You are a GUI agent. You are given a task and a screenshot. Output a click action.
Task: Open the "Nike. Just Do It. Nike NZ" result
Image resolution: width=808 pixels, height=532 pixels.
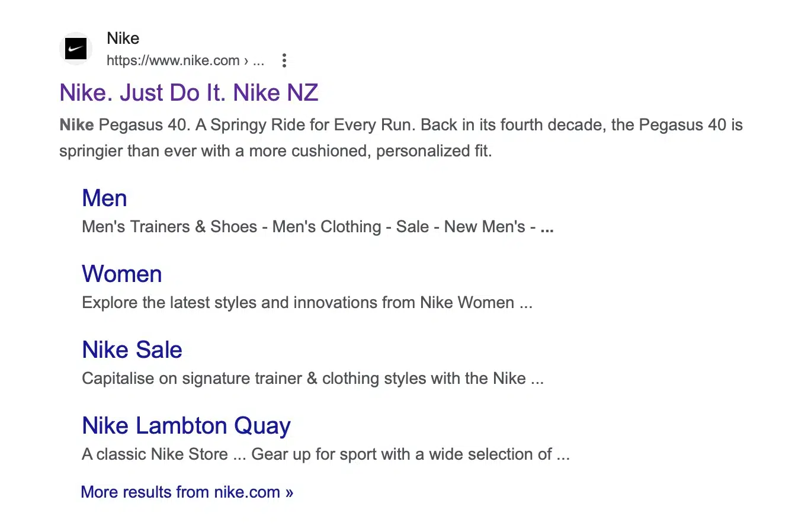(x=188, y=93)
